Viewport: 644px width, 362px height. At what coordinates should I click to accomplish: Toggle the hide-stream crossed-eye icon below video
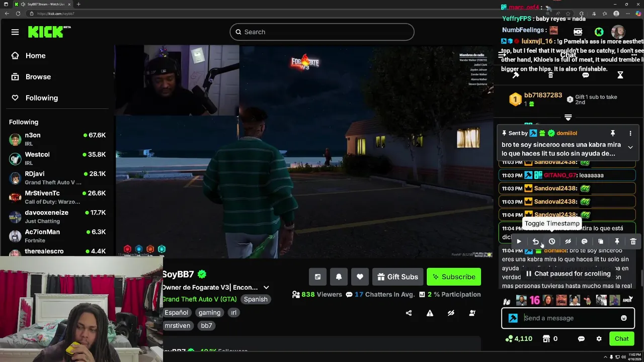pyautogui.click(x=451, y=313)
